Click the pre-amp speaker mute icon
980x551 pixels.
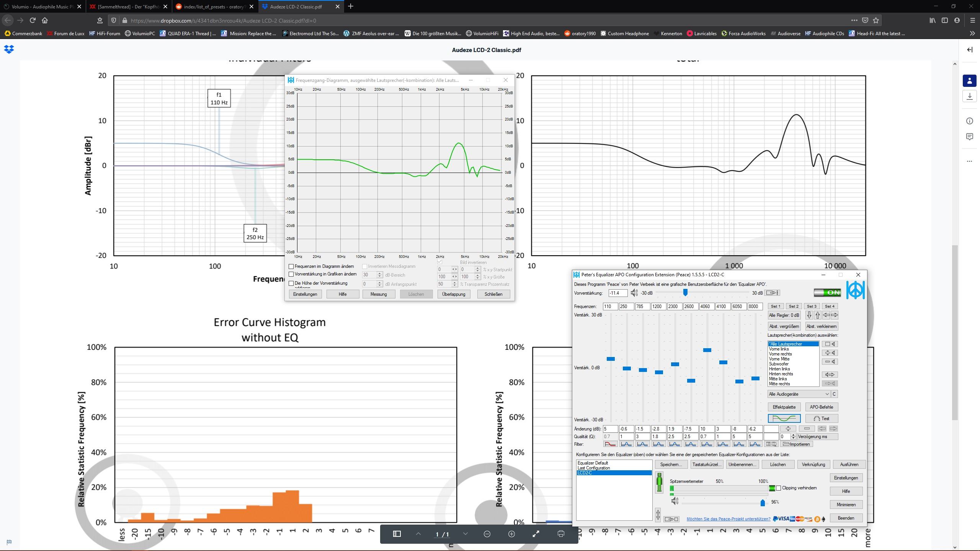pos(634,293)
